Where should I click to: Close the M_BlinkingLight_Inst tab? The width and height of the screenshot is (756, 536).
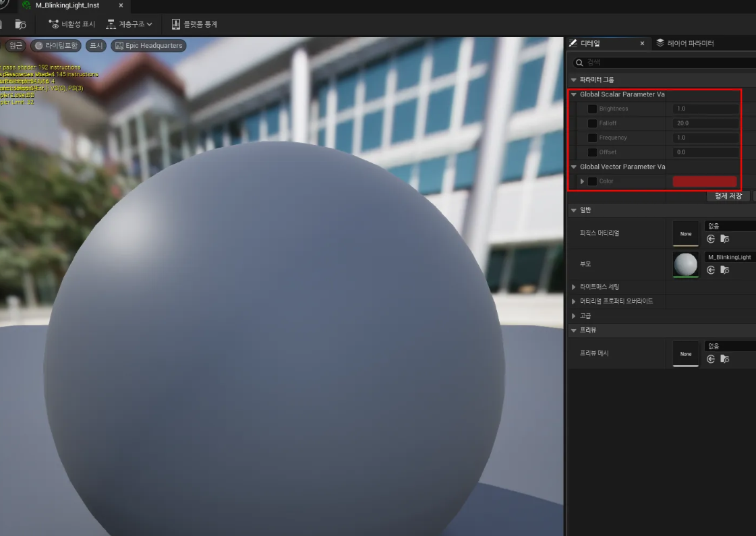pyautogui.click(x=121, y=5)
